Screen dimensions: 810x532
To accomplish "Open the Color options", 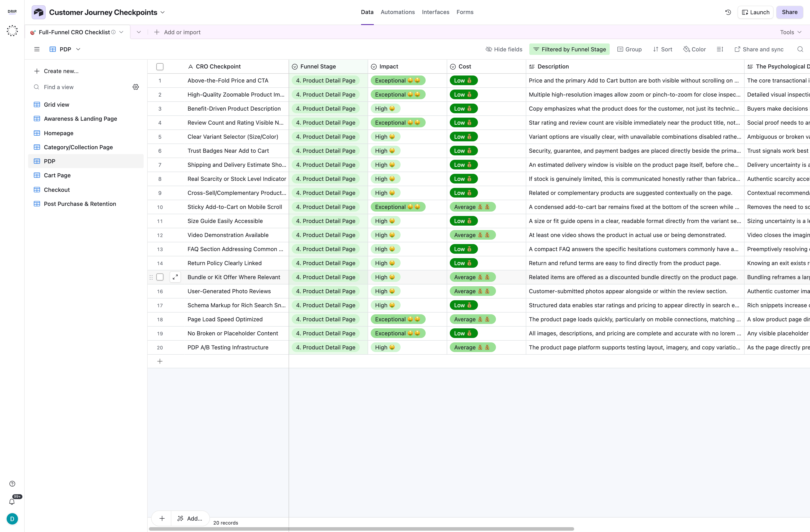I will tap(694, 49).
